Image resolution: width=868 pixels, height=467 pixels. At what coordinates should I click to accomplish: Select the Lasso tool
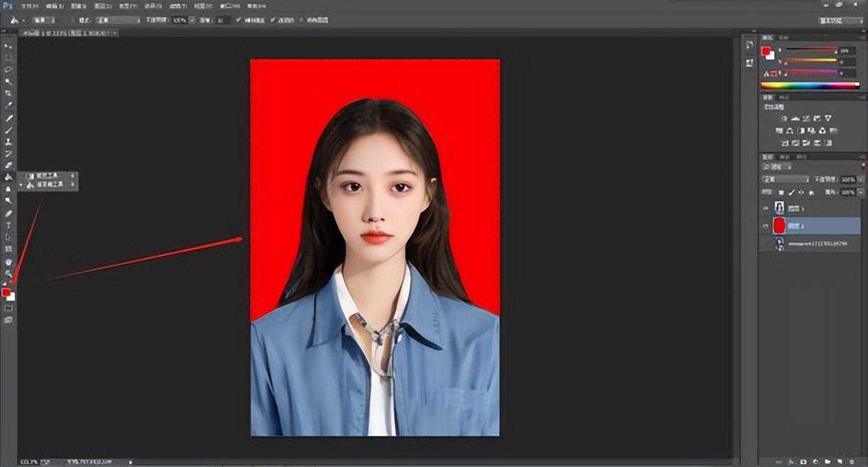coord(9,70)
